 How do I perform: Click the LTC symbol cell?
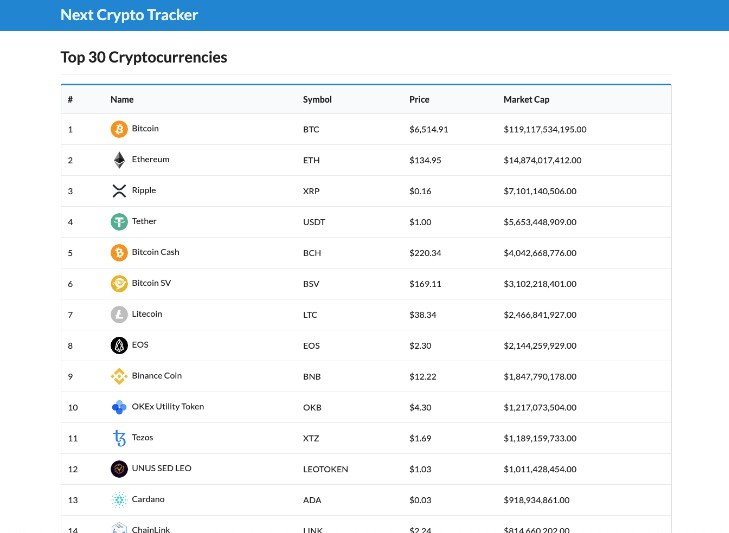pos(310,314)
